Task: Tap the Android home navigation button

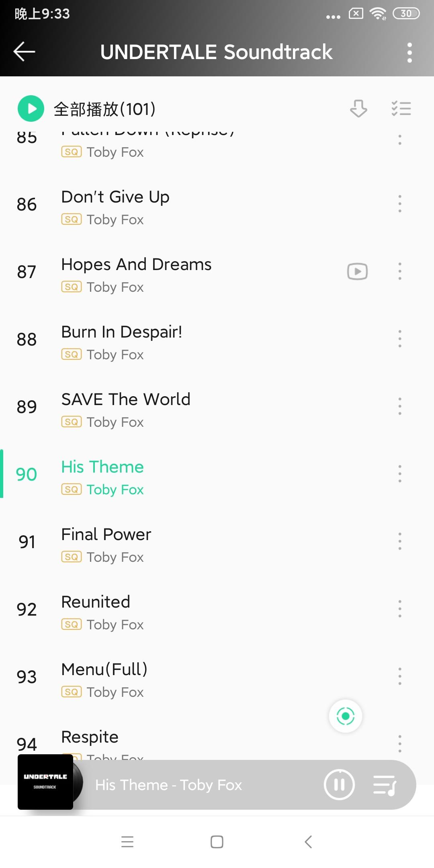Action: pos(217,842)
